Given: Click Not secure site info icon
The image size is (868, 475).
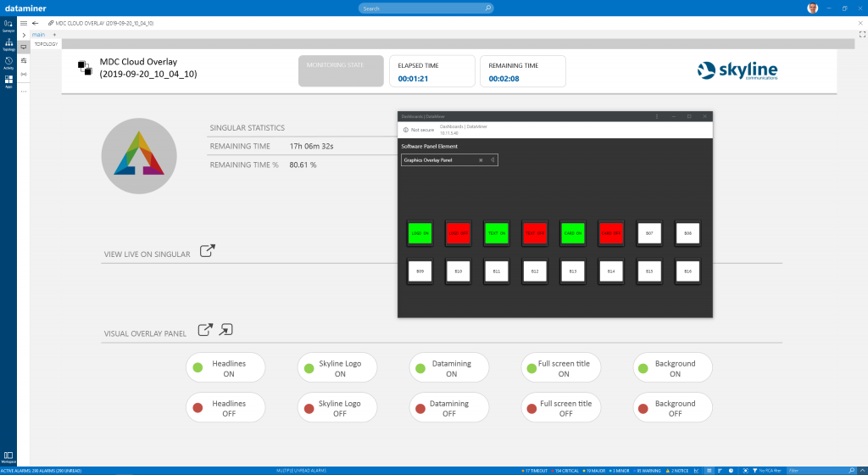Looking at the screenshot, I should pyautogui.click(x=406, y=130).
